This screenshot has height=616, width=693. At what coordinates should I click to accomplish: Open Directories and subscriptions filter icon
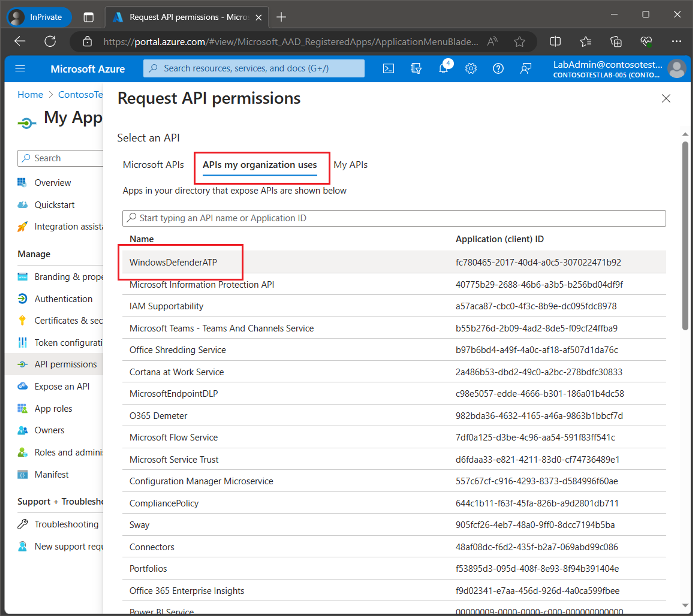416,69
